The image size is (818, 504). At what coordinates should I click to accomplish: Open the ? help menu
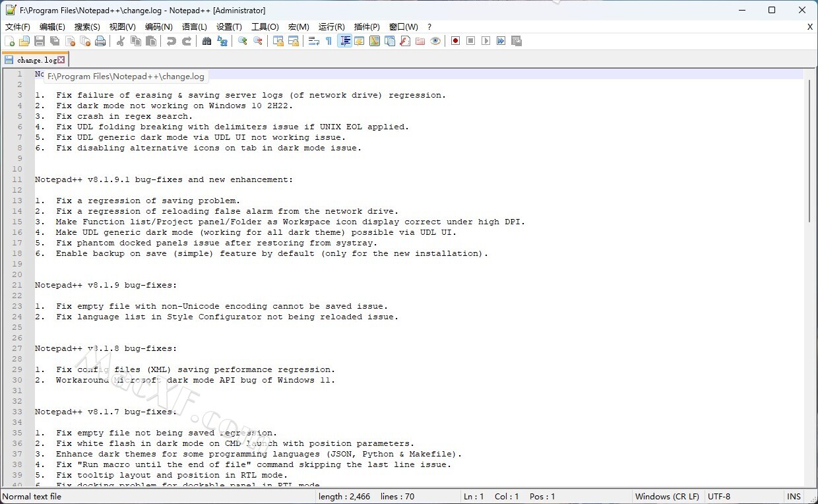[x=429, y=27]
